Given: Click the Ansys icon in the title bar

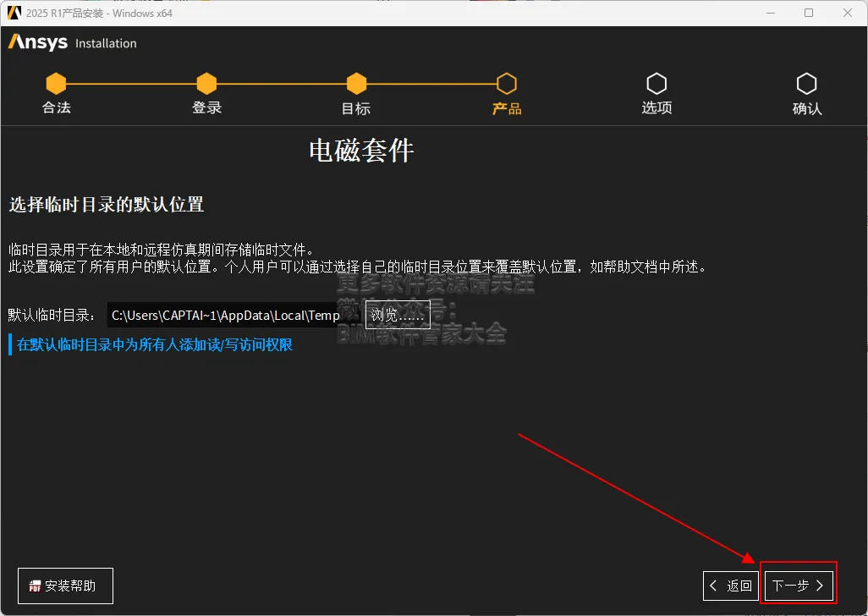Looking at the screenshot, I should (14, 13).
